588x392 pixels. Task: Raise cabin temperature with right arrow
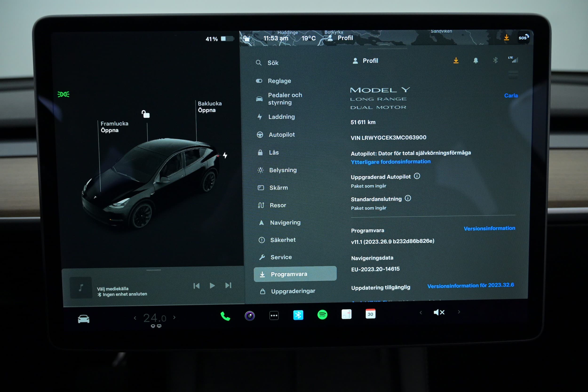pos(174,317)
